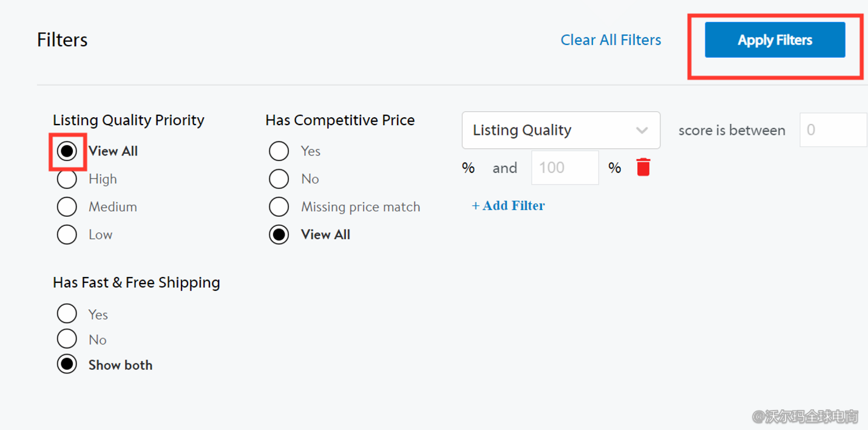Delete the Listing Quality filter with trash icon
Screen dimensions: 868x430
coord(643,167)
